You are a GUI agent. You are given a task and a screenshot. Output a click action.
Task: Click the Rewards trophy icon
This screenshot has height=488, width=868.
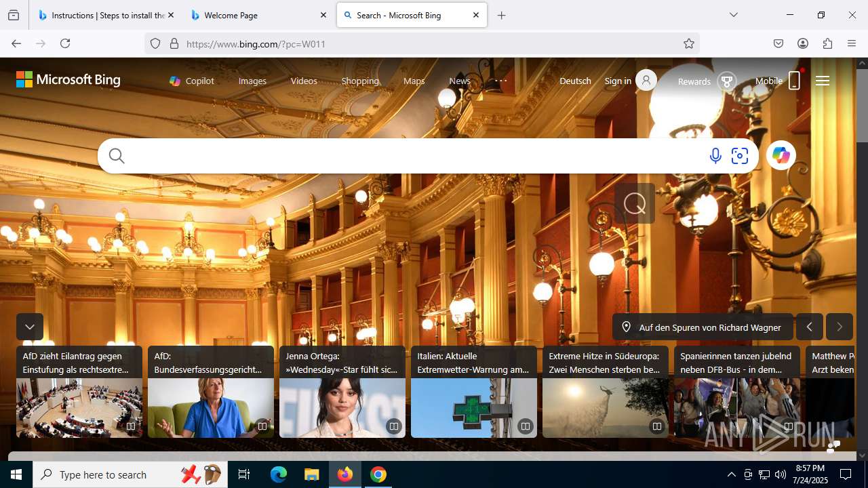click(x=727, y=81)
